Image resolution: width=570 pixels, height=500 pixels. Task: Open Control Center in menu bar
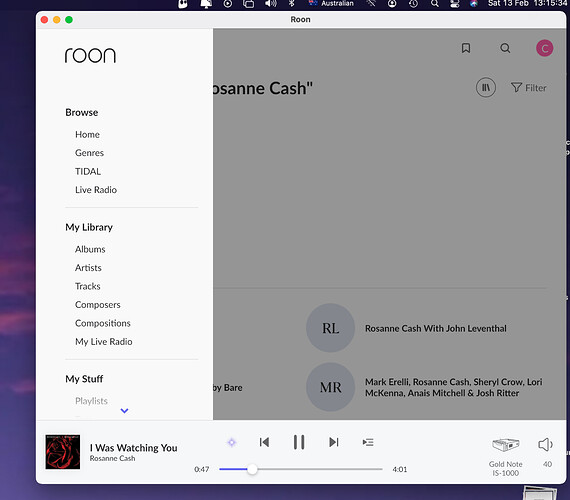454,4
